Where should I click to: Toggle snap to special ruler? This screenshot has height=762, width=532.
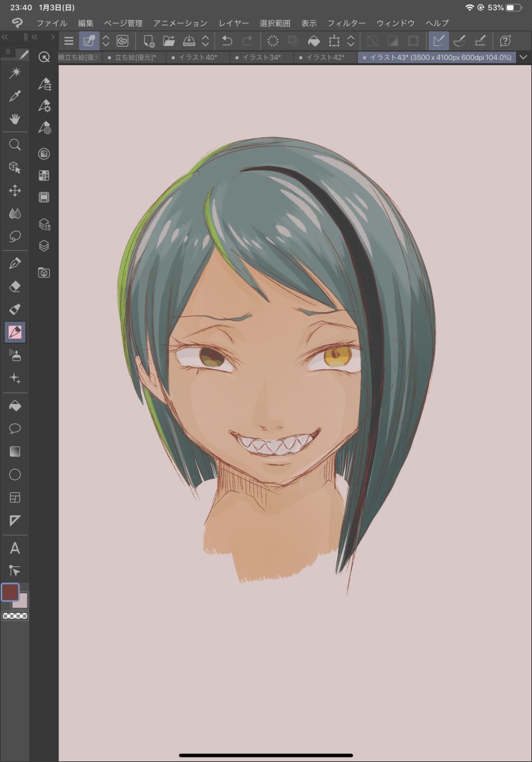(x=460, y=41)
